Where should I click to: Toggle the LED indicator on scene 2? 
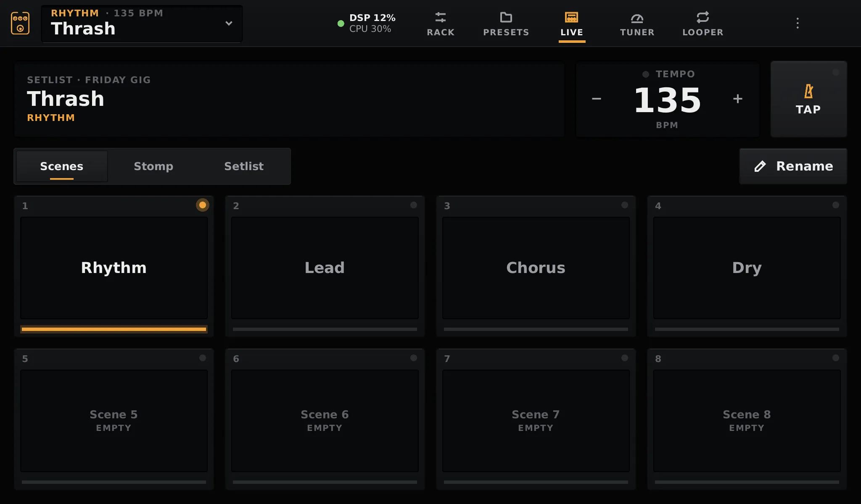[414, 205]
